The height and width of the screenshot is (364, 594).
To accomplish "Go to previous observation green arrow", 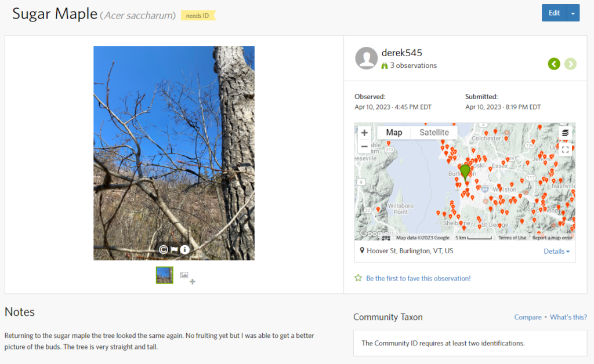I will [554, 64].
